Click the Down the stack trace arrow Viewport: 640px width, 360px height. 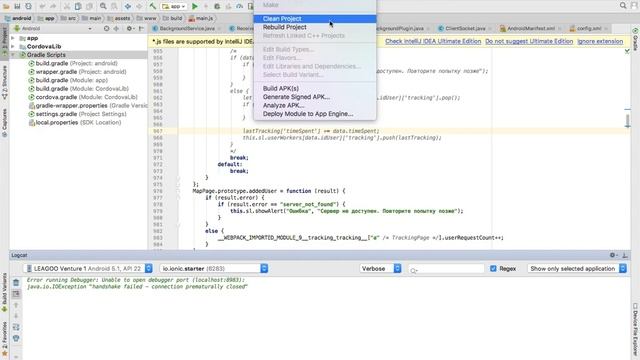[16, 316]
